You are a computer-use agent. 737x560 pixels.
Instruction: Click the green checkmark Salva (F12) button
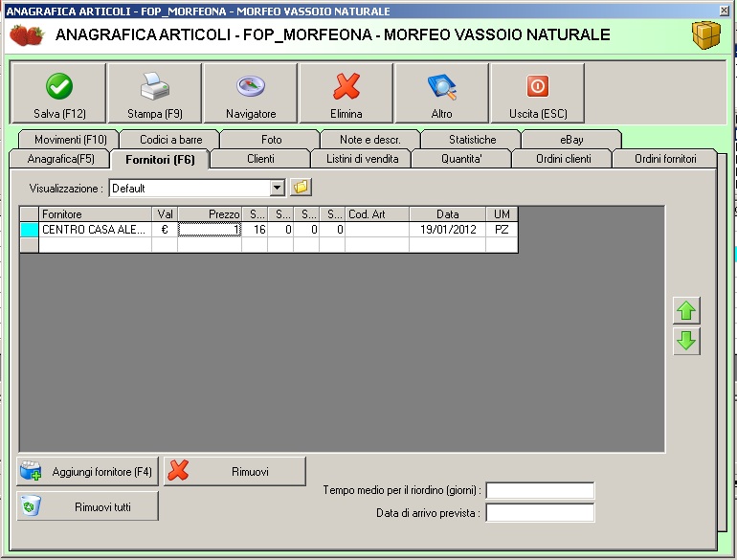tap(58, 94)
